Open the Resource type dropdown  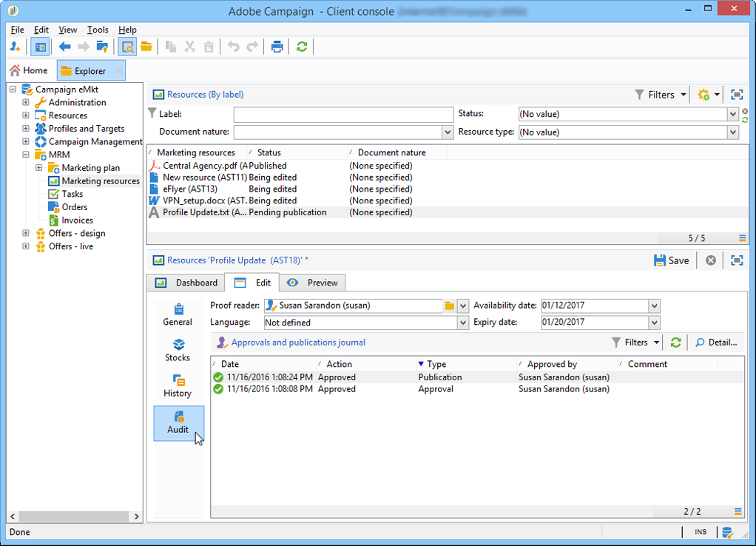733,132
